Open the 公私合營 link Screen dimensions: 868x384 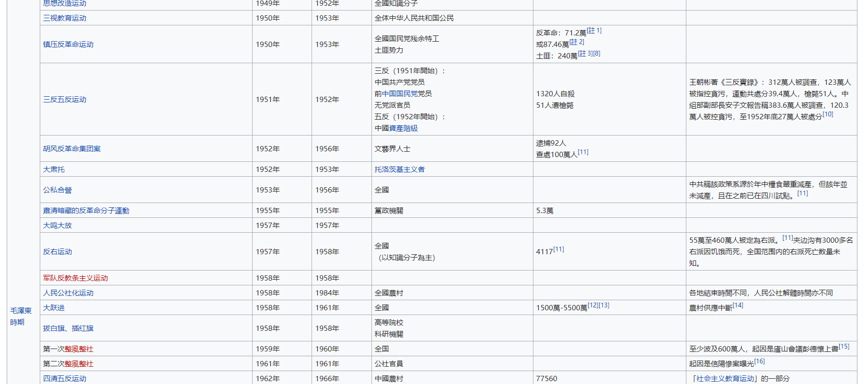click(58, 190)
